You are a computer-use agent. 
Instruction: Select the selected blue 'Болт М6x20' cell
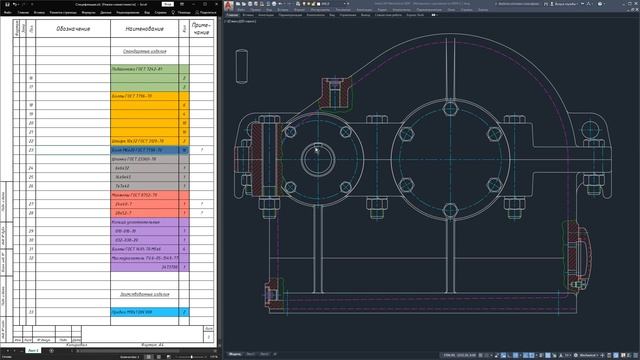144,150
